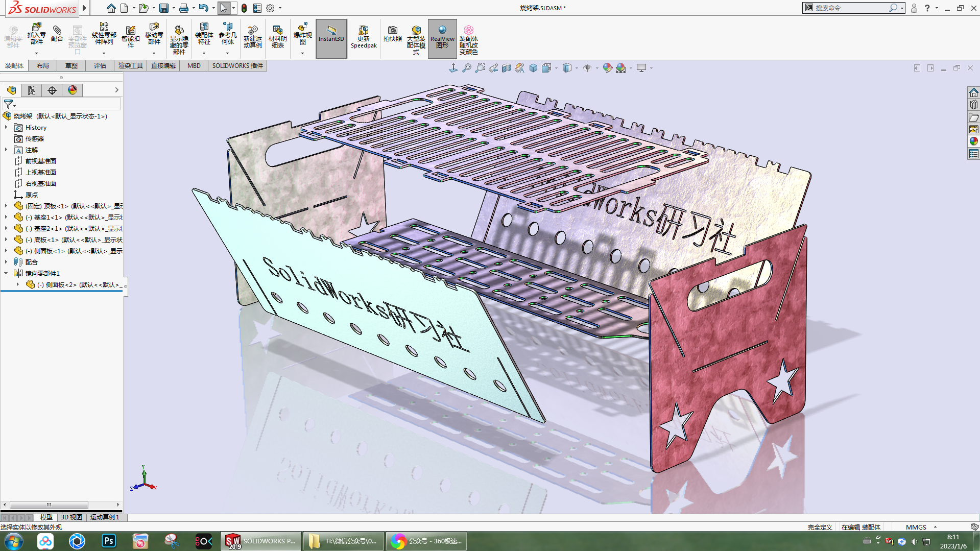Screen dimensions: 980x551
Task: Expand the 底板<1> component node
Action: [6, 239]
